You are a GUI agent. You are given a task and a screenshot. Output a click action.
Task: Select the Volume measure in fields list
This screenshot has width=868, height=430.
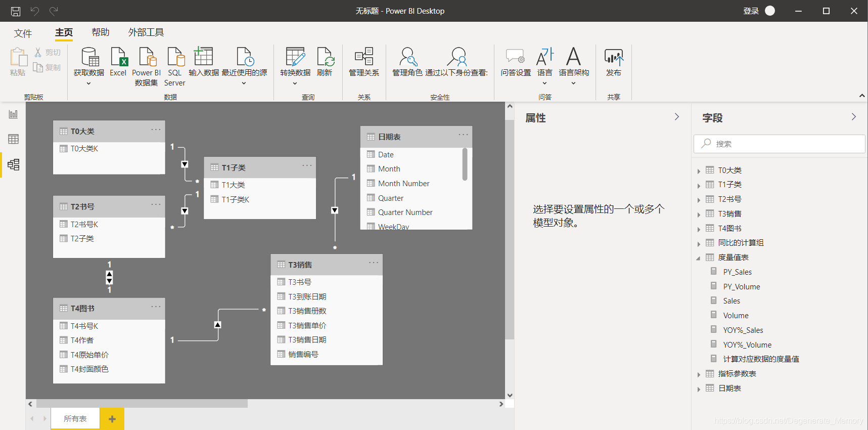pyautogui.click(x=736, y=316)
